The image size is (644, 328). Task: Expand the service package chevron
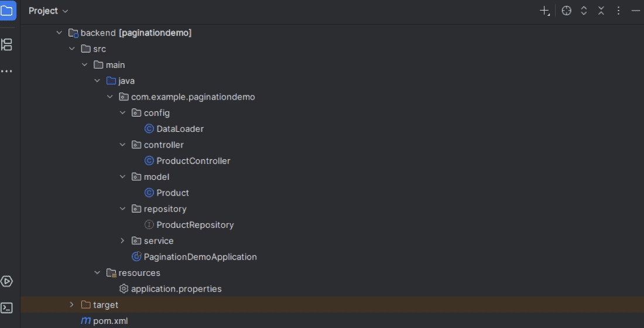click(122, 241)
